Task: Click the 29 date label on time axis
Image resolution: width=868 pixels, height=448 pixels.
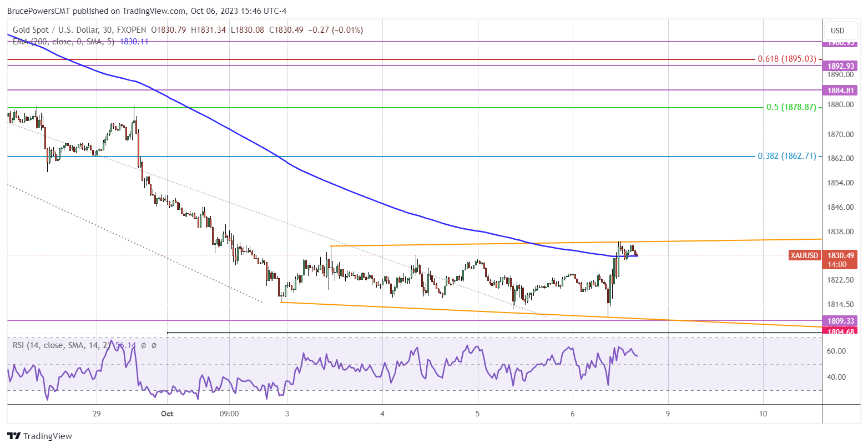Action: pyautogui.click(x=97, y=414)
